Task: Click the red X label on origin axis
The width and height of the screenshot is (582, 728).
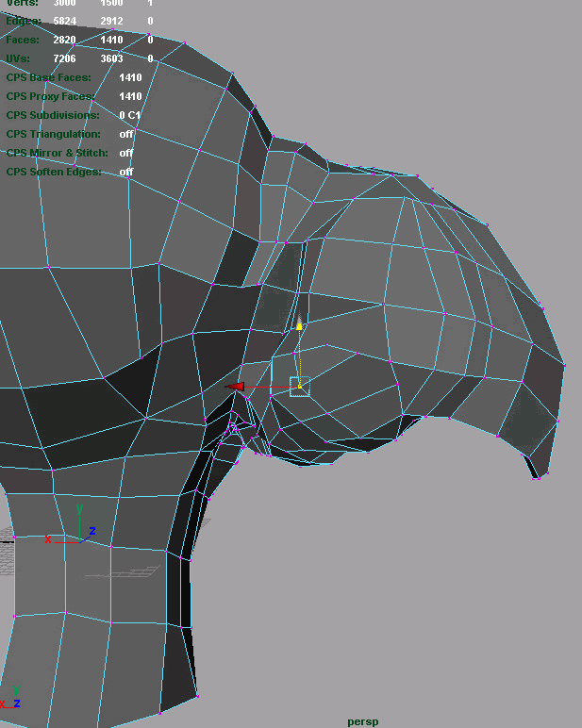Action: click(48, 539)
